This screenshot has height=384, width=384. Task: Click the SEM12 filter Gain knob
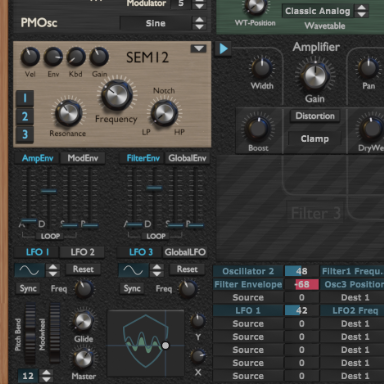coord(99,57)
